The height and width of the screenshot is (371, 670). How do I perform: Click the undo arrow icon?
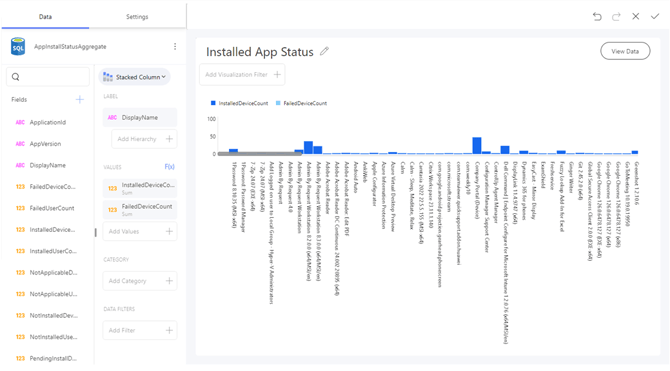[x=597, y=17]
